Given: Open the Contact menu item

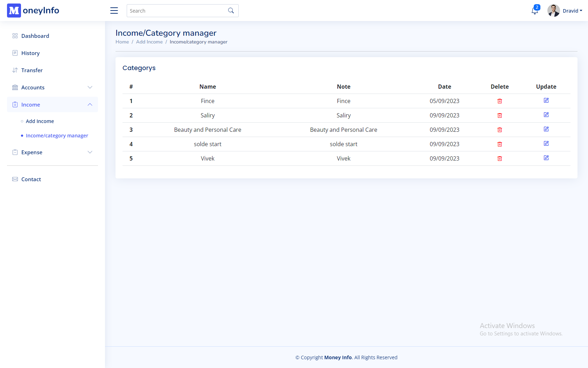Looking at the screenshot, I should click(52, 179).
